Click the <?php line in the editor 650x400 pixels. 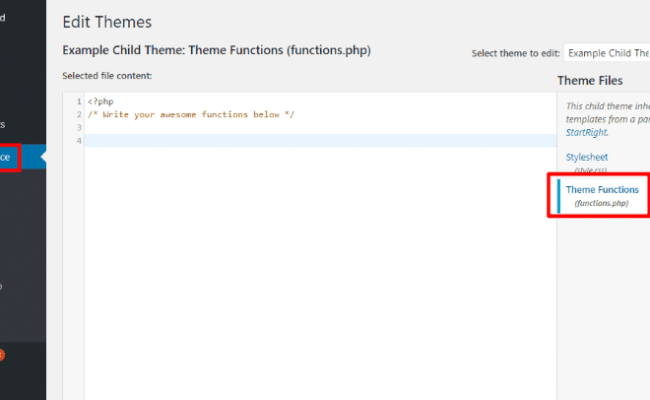click(100, 102)
